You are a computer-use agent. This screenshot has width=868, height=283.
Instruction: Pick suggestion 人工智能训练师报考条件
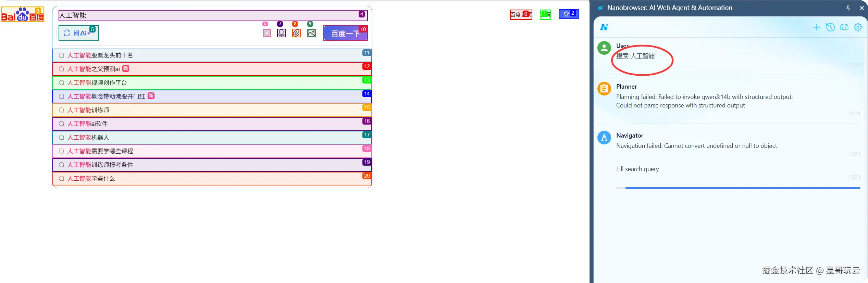pyautogui.click(x=212, y=165)
